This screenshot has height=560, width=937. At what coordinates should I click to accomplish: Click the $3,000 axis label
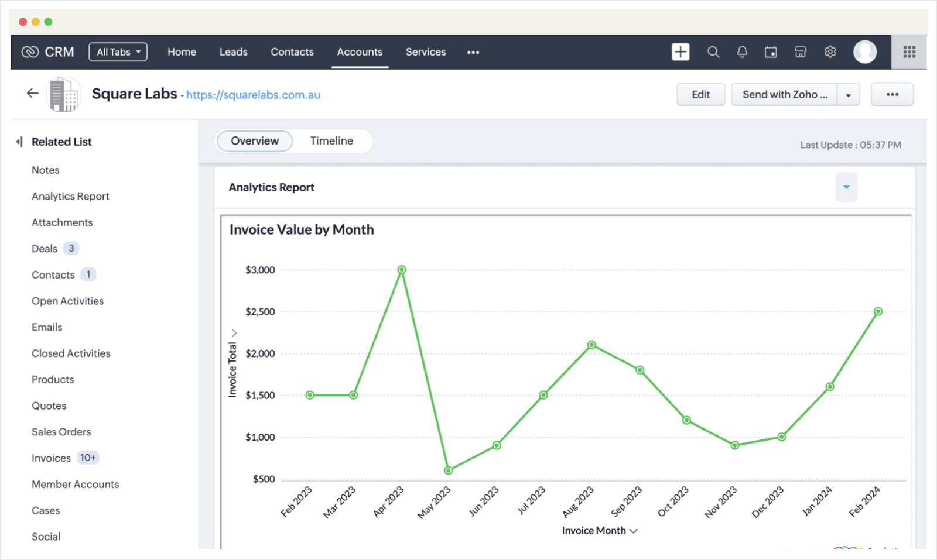click(260, 270)
